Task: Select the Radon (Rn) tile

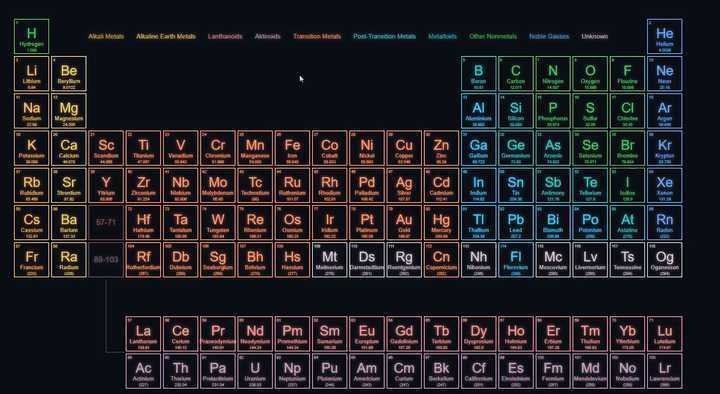Action: [664, 223]
